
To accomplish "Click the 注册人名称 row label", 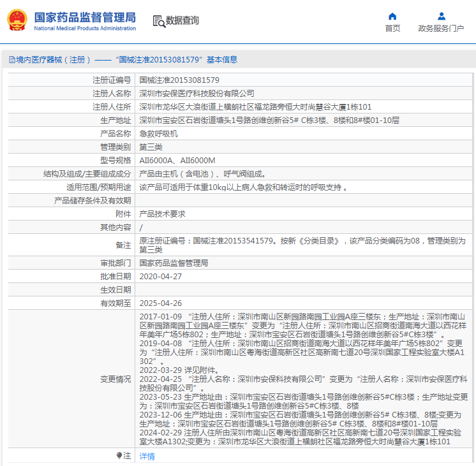I will [112, 94].
